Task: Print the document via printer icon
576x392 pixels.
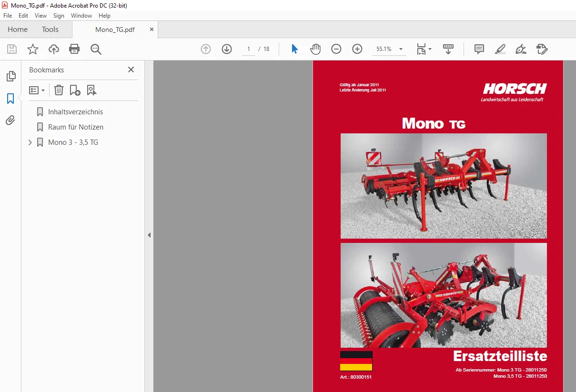Action: [74, 49]
